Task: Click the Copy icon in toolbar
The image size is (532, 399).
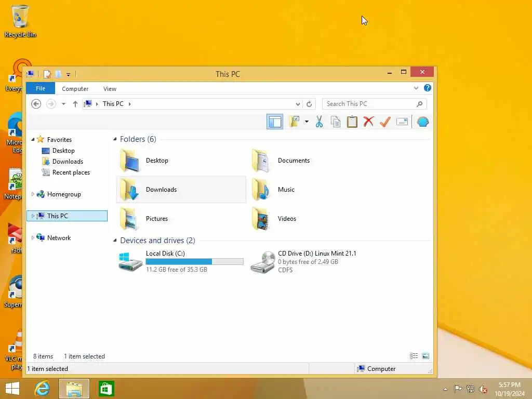Action: pos(335,122)
